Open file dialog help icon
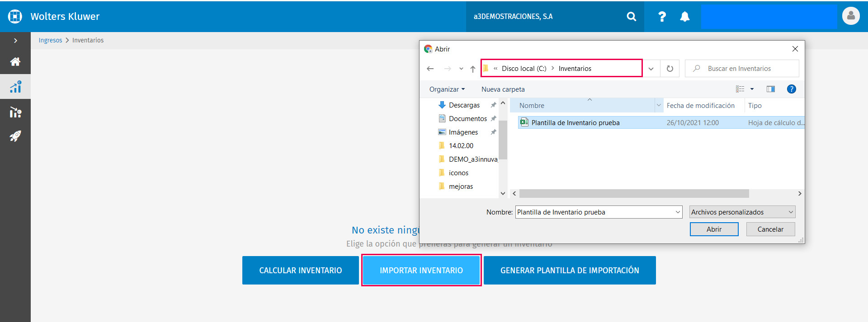 pyautogui.click(x=792, y=89)
